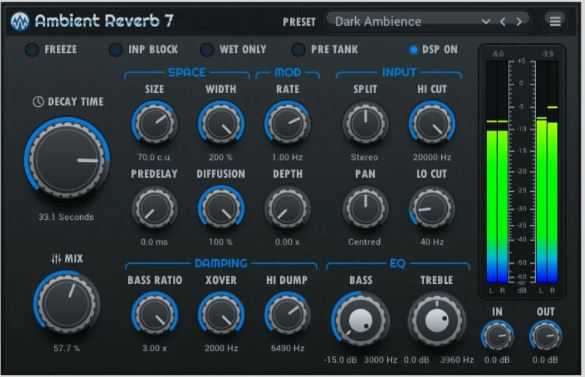
Task: Click the 200 % width value
Action: click(220, 157)
